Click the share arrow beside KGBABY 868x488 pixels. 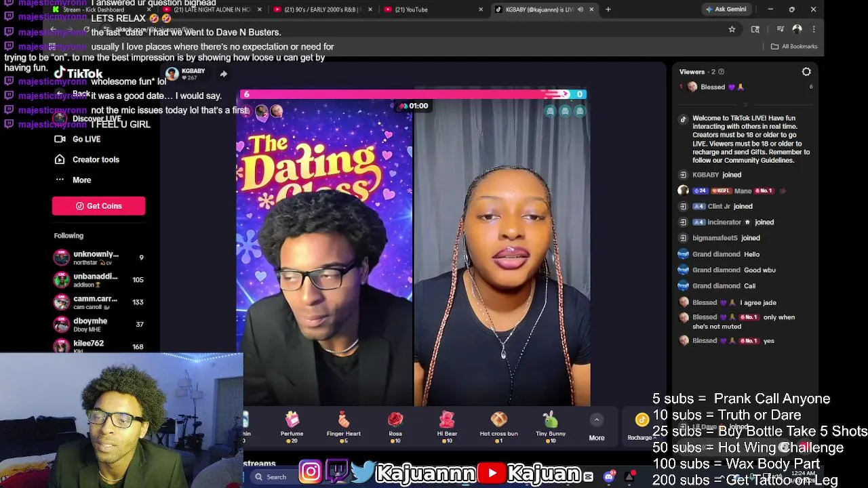tap(223, 74)
